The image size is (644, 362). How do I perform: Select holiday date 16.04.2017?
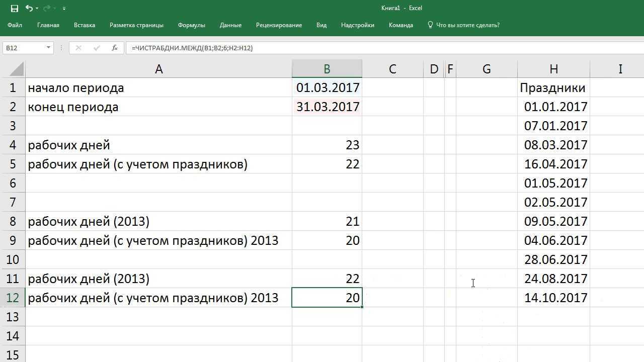coord(553,164)
